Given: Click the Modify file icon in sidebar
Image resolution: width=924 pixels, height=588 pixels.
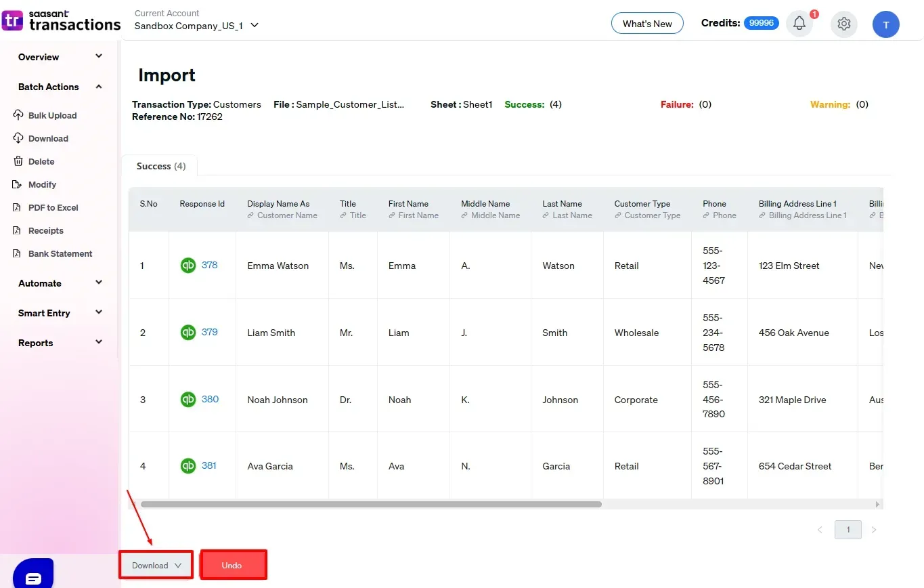Looking at the screenshot, I should [18, 184].
